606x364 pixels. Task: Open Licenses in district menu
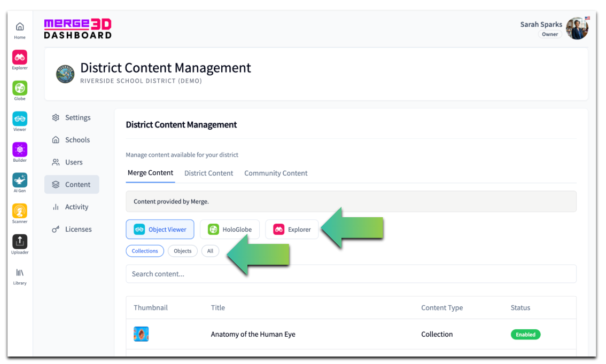72,230
